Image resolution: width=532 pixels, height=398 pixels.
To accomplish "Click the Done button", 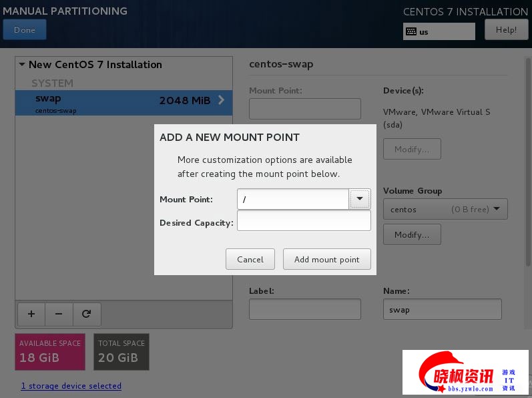I will point(25,30).
